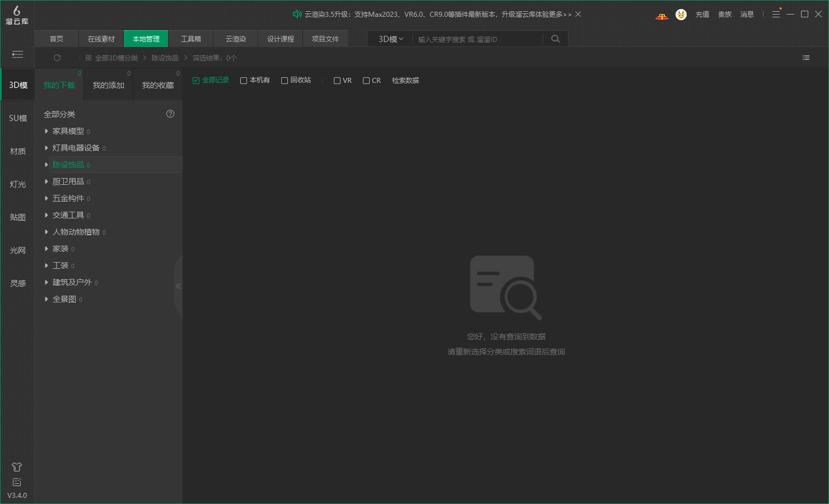
Task: Close the announcement banner
Action: coord(578,14)
